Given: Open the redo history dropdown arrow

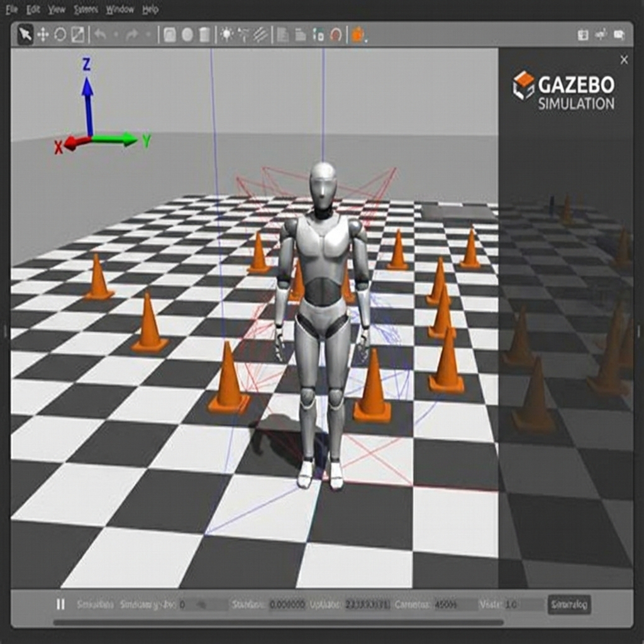Looking at the screenshot, I should coord(148,35).
